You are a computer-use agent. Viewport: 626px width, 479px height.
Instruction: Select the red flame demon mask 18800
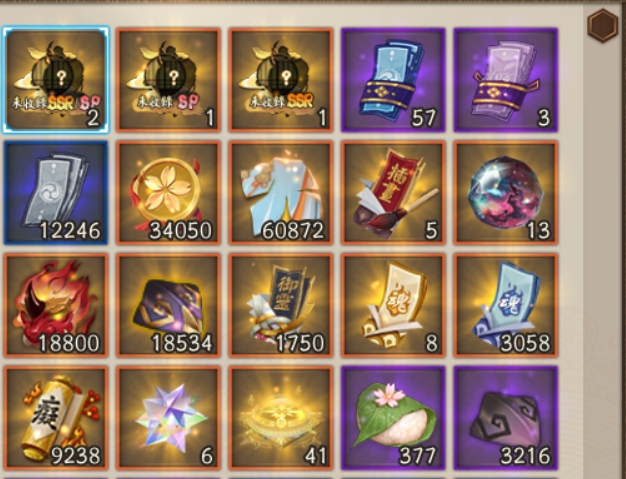point(56,305)
